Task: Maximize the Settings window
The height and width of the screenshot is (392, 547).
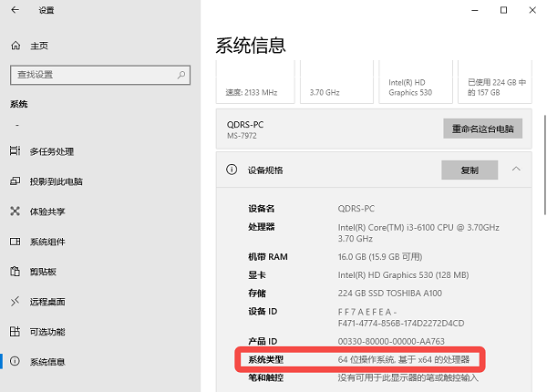Action: (x=504, y=10)
